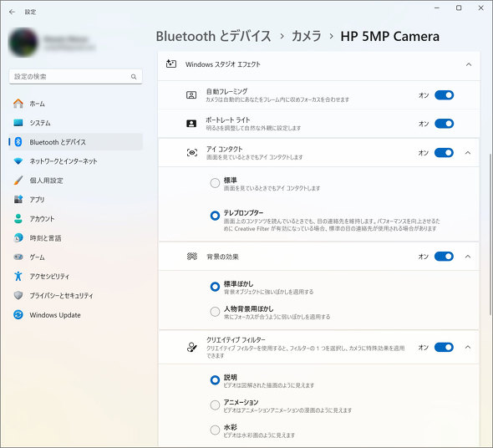This screenshot has height=448, width=493.
Task: Open ゲーム category
Action: pyautogui.click(x=75, y=257)
